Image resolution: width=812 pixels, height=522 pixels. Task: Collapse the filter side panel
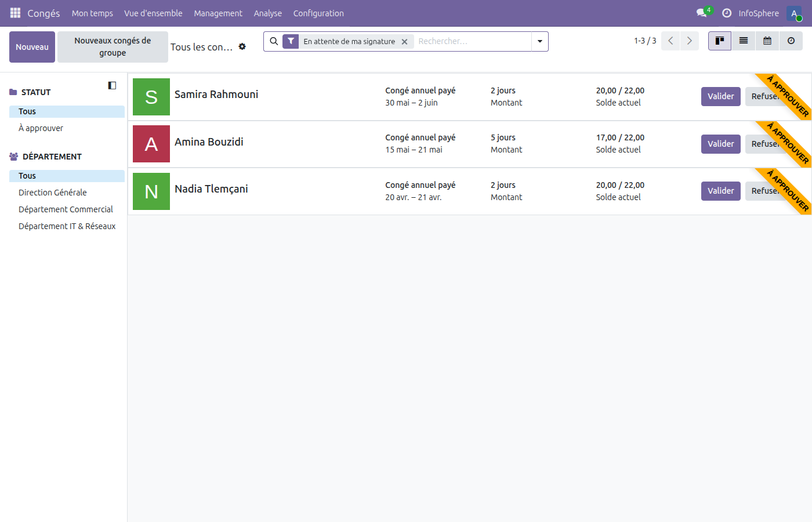click(x=112, y=85)
